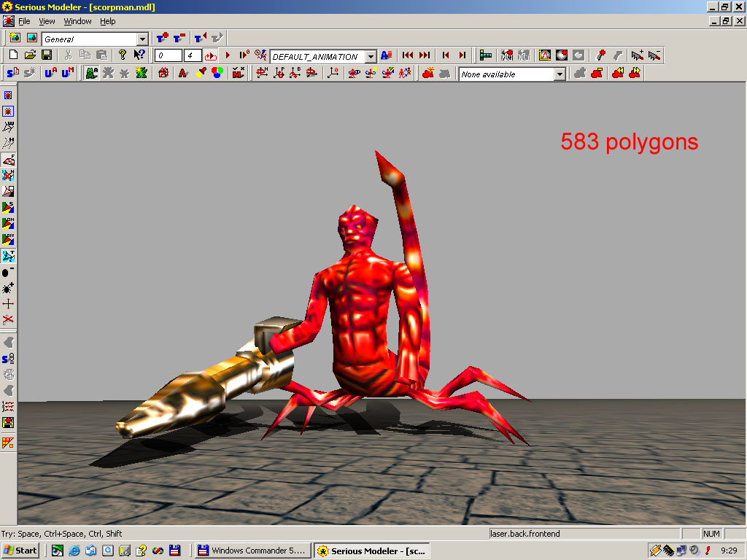Image resolution: width=747 pixels, height=560 pixels.
Task: Click the laser.back.frontend status text
Action: (525, 534)
